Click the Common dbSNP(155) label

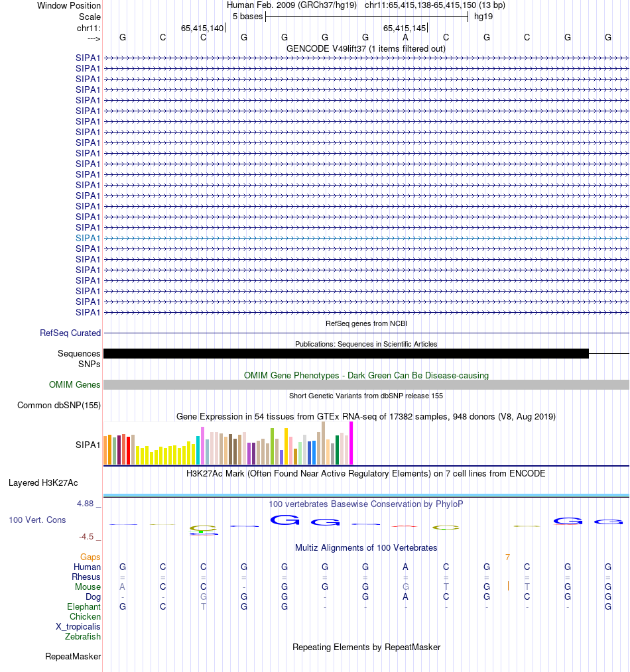(59, 406)
